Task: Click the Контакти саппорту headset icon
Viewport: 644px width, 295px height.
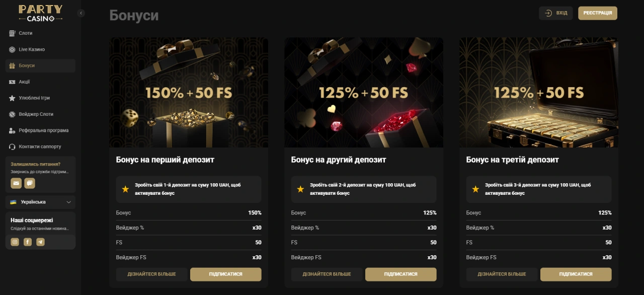Action: point(12,146)
